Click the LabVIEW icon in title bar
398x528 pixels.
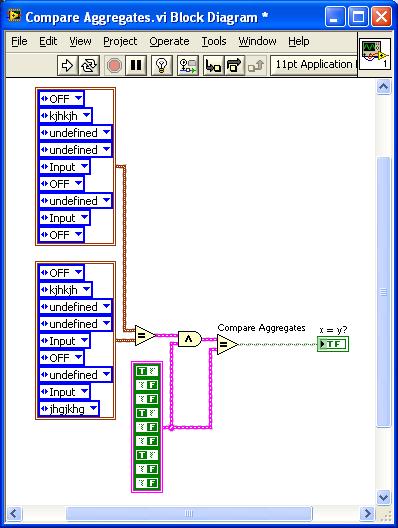[x=15, y=16]
